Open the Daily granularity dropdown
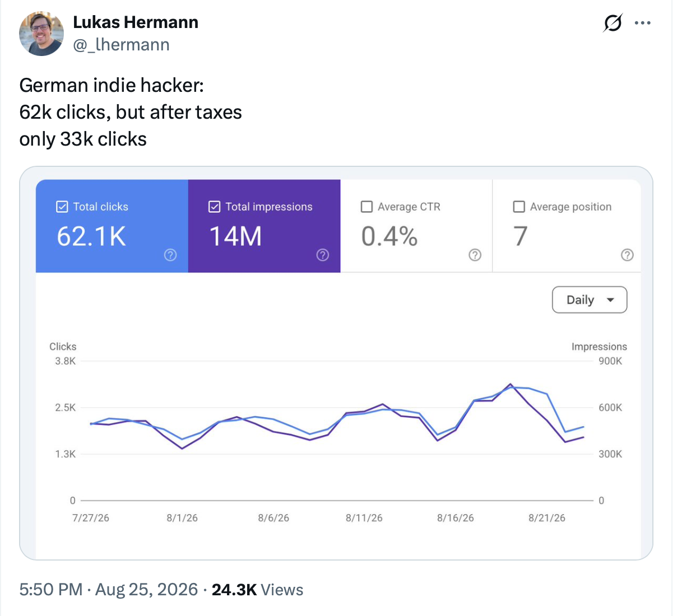 point(590,300)
